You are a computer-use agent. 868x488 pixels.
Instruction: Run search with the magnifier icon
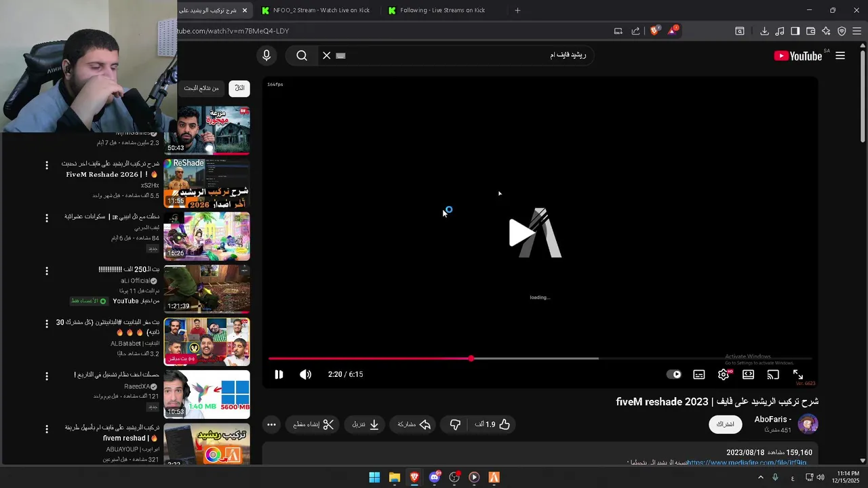302,56
